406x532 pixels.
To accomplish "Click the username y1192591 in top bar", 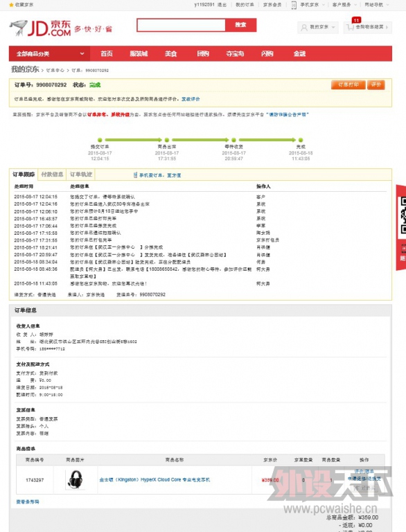I will coord(204,5).
